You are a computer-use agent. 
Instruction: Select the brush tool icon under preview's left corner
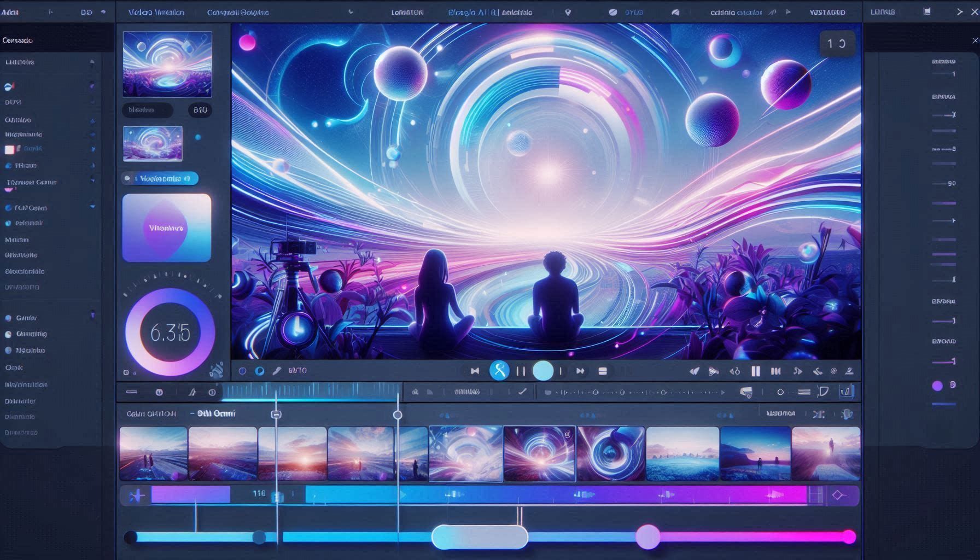point(277,371)
